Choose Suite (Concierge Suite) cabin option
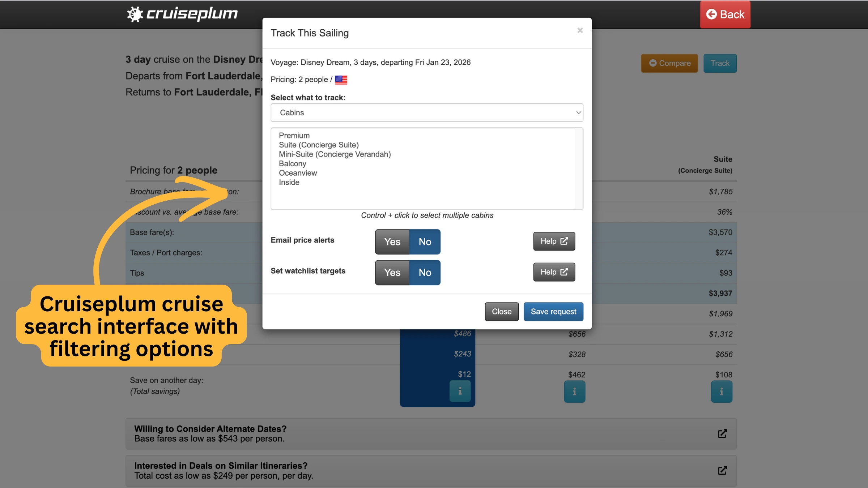 click(319, 145)
